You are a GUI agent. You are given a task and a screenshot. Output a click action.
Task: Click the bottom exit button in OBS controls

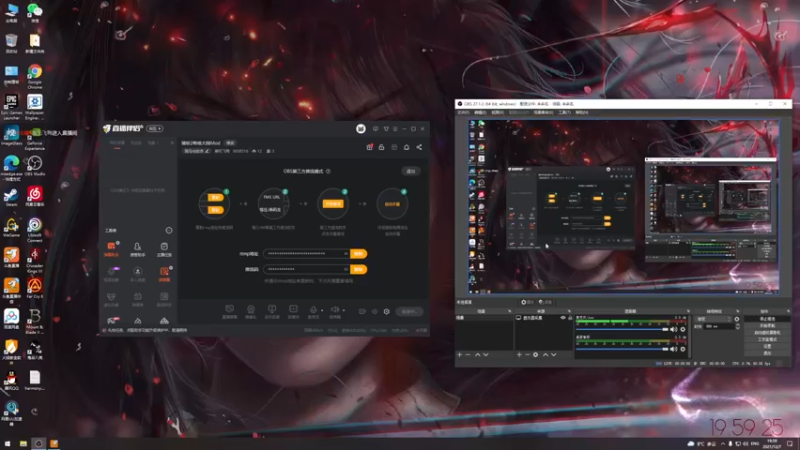(767, 353)
